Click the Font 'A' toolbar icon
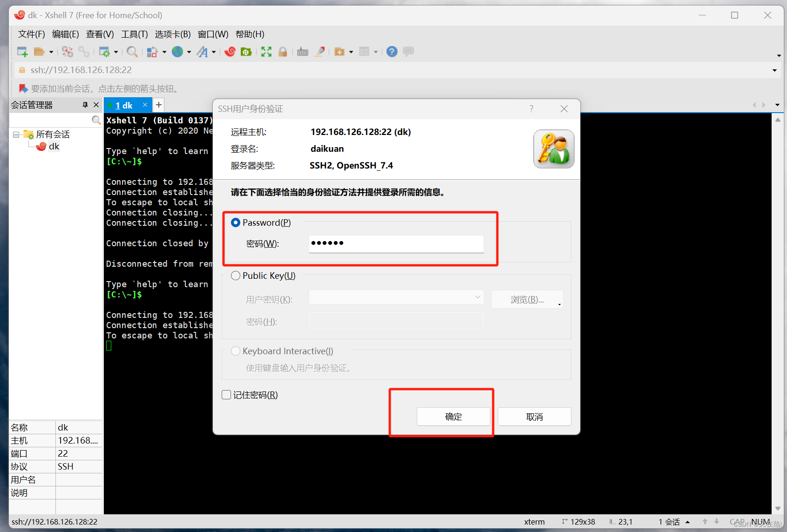 [x=203, y=52]
